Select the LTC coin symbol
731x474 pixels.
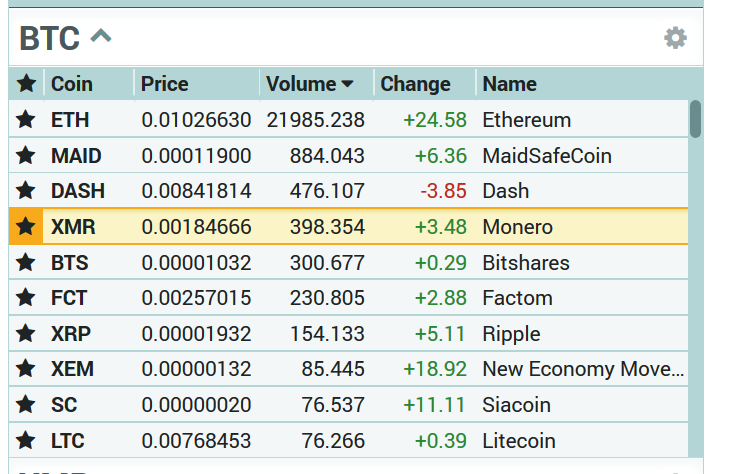pyautogui.click(x=68, y=441)
